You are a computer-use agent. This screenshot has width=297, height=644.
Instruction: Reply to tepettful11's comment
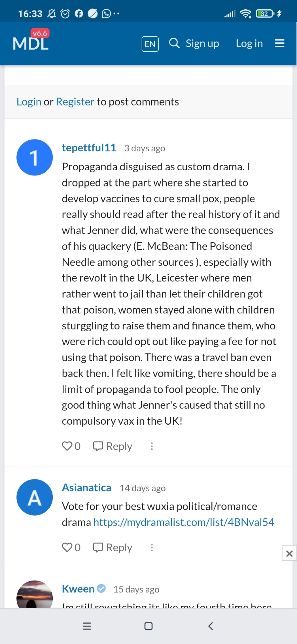pyautogui.click(x=113, y=446)
